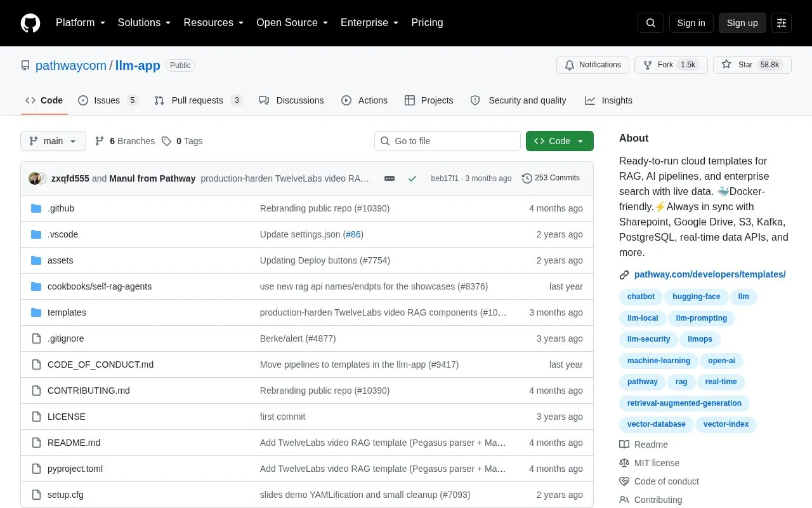Open the main branch dropdown
This screenshot has width=812, height=508.
(x=53, y=141)
